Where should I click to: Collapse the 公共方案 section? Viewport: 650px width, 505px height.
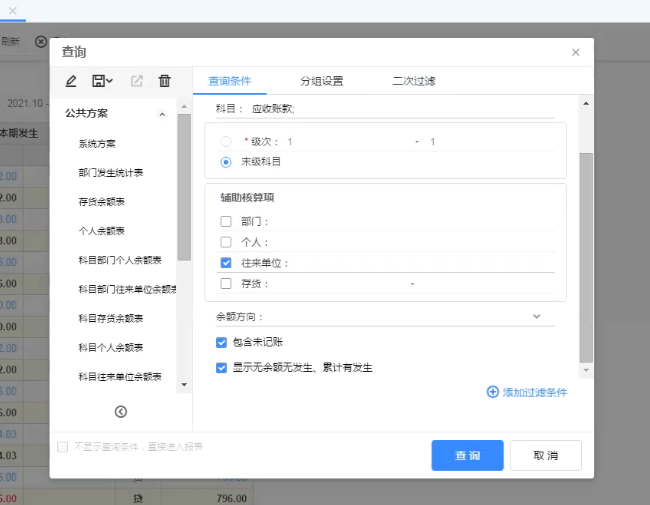162,114
